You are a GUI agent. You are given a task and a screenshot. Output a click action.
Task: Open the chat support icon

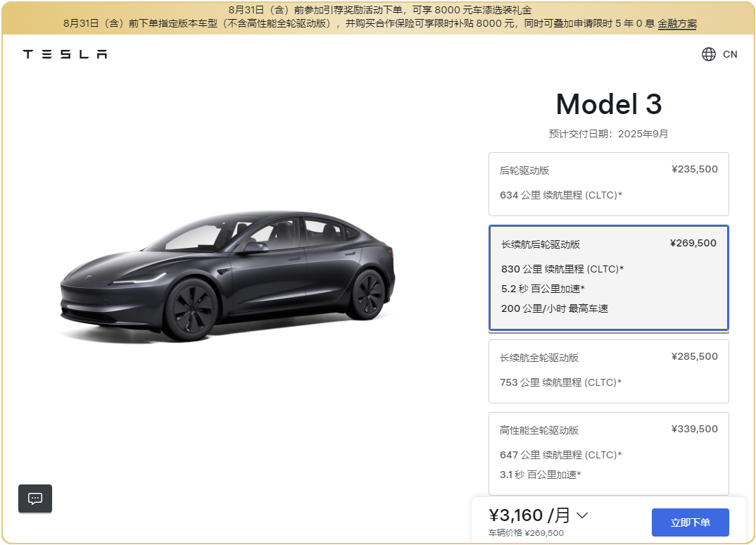coord(35,499)
